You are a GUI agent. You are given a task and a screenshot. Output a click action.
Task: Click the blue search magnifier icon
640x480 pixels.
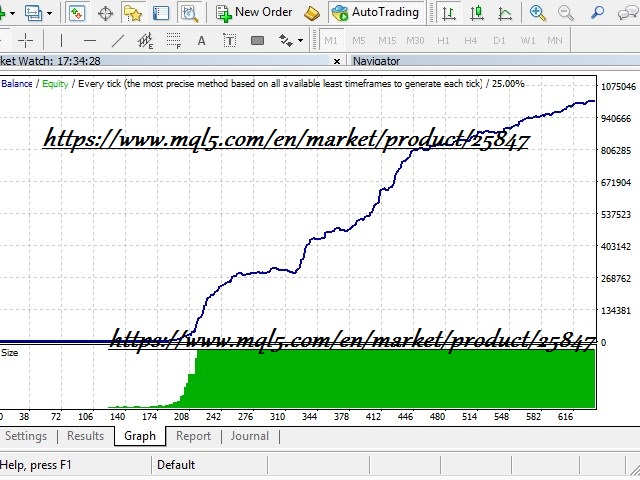coord(597,12)
